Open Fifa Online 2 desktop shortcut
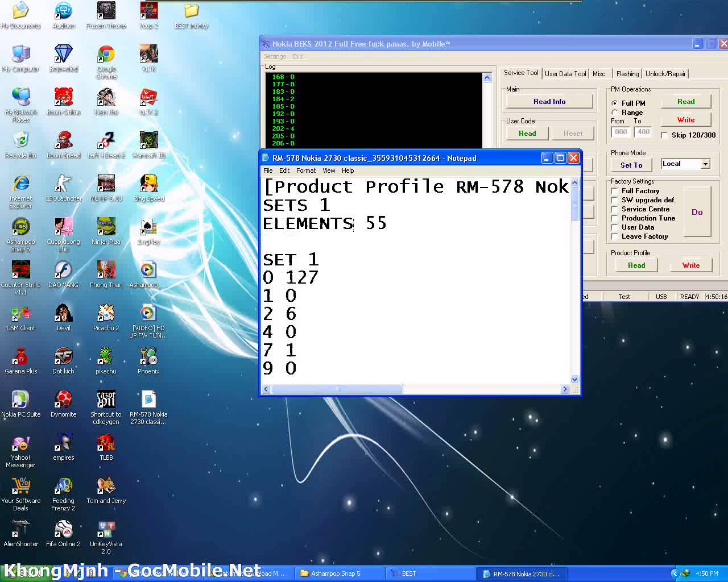728x582 pixels. [63, 534]
